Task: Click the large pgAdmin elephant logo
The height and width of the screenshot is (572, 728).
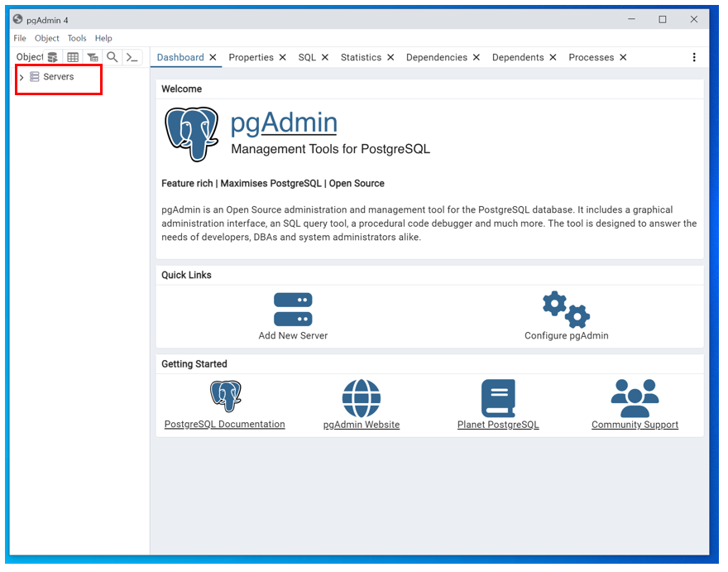Action: [x=192, y=134]
